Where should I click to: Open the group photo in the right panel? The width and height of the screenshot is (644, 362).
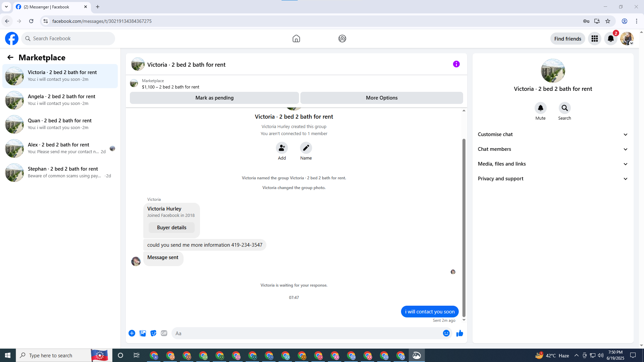(553, 71)
